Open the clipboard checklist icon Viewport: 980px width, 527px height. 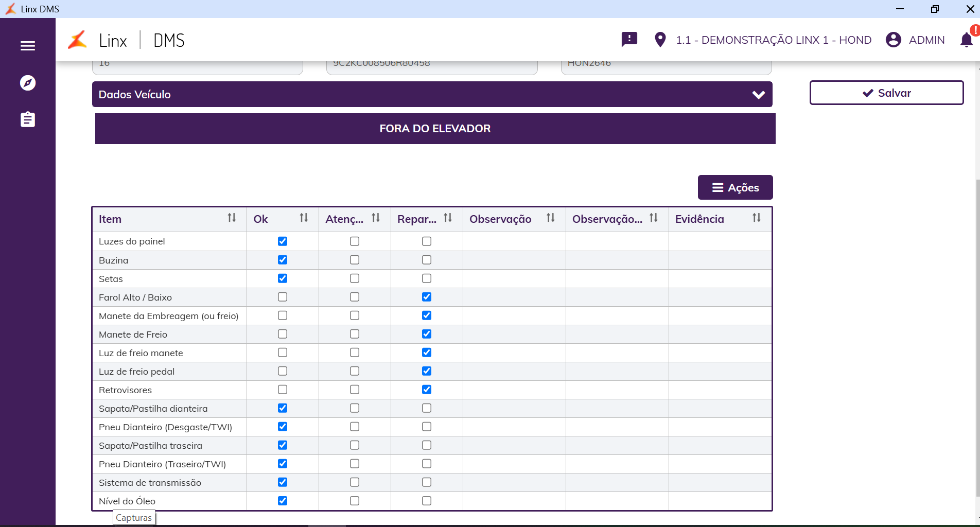(28, 119)
